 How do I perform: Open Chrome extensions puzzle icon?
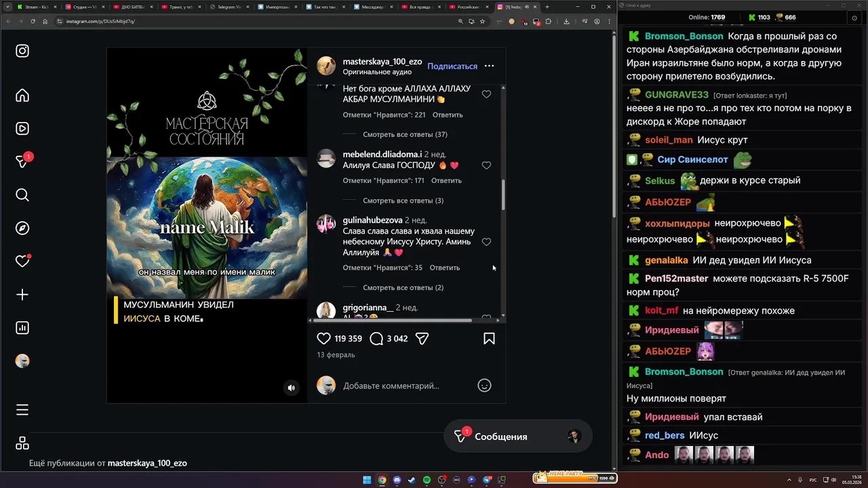point(549,21)
